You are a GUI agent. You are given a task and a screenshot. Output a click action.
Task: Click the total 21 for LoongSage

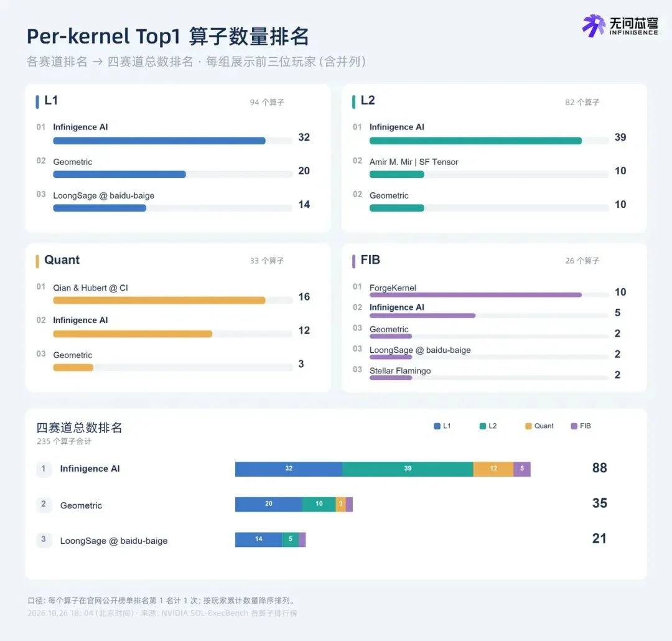[x=600, y=538]
